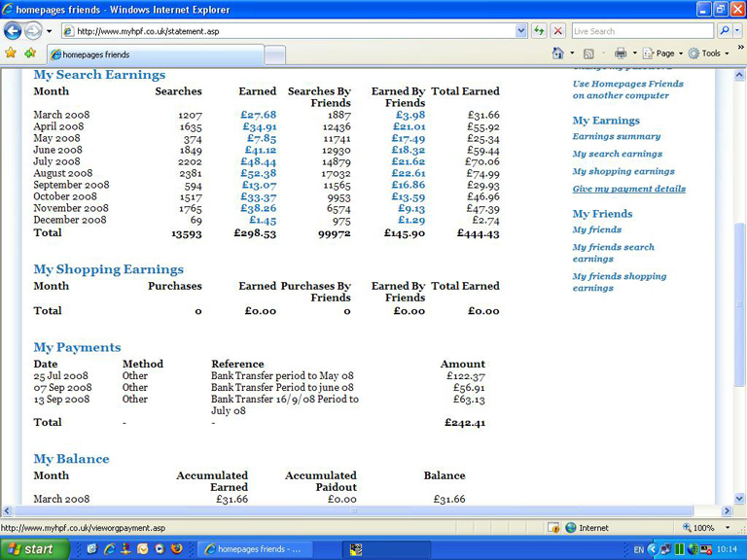Click the popup blocker status icon
This screenshot has width=747, height=560.
click(x=553, y=528)
